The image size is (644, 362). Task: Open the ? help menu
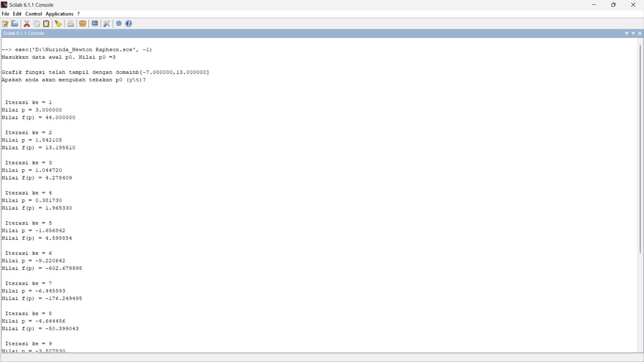pos(79,14)
